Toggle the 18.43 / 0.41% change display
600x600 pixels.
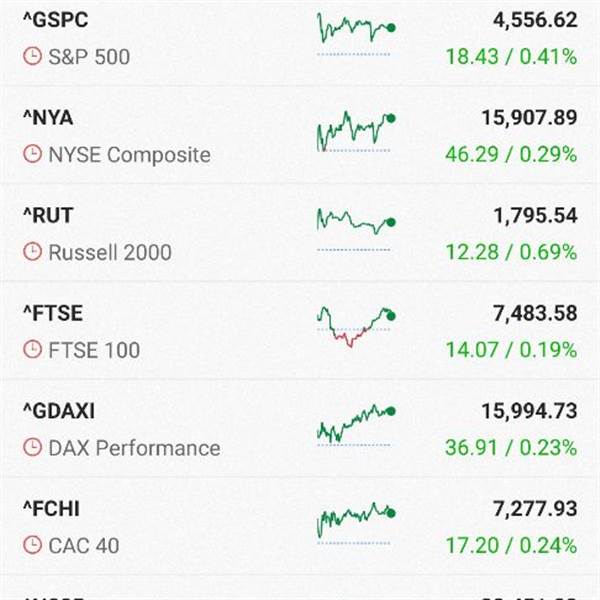511,57
